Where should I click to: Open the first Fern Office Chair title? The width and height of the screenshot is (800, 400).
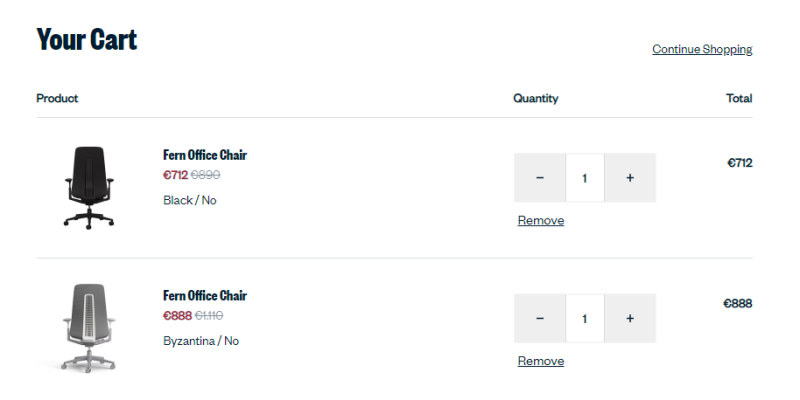pos(205,155)
